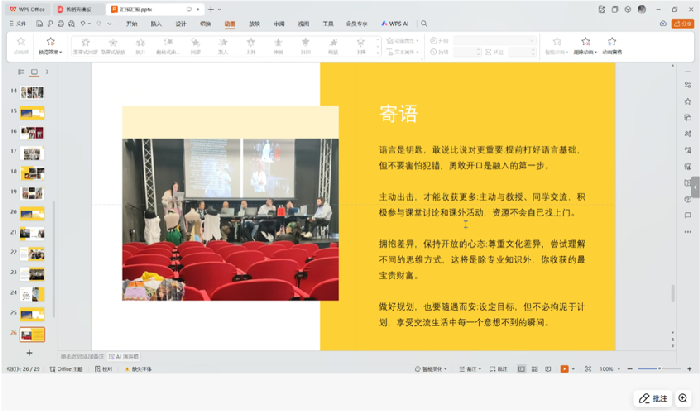The height and width of the screenshot is (411, 700).
Task: Switch to outline view icon
Action: click(21, 73)
